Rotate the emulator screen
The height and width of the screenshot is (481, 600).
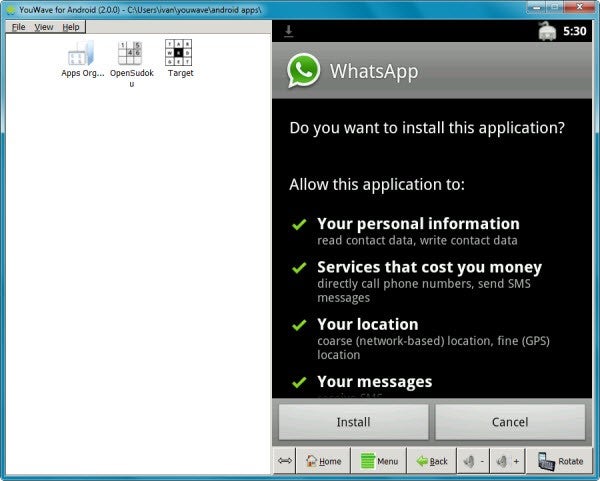[x=560, y=461]
